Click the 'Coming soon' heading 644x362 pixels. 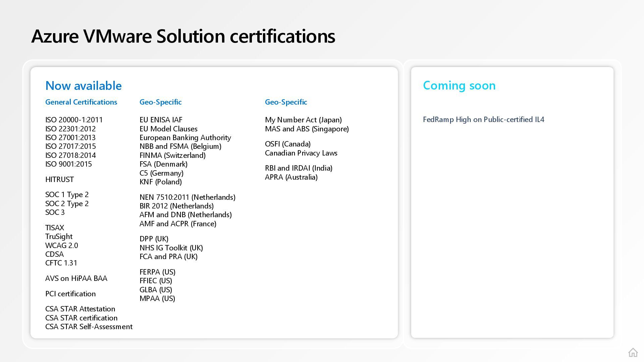(459, 85)
